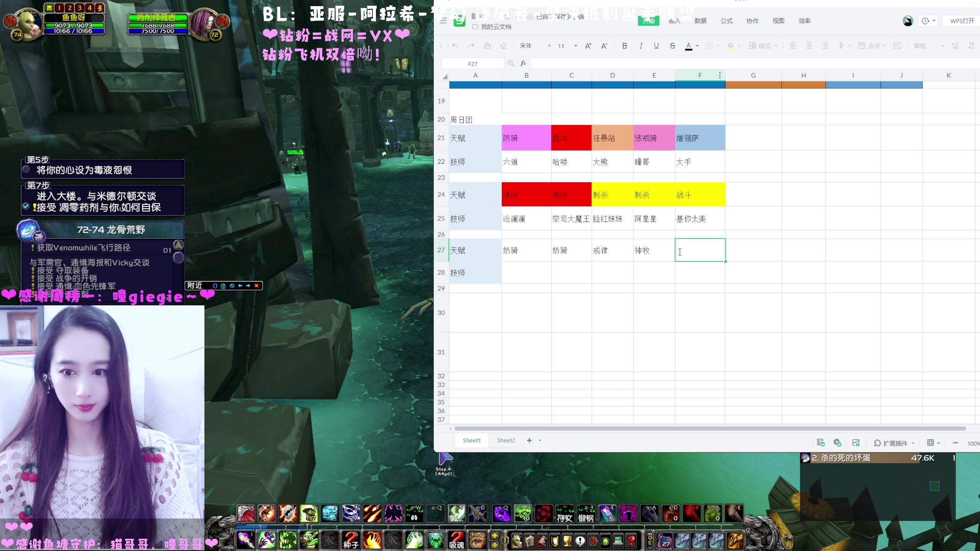Open the 数据 Data ribbon tab
This screenshot has height=551, width=980.
tap(701, 21)
